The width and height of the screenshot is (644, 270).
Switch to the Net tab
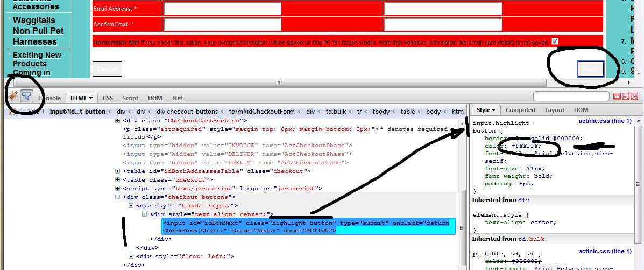(177, 98)
